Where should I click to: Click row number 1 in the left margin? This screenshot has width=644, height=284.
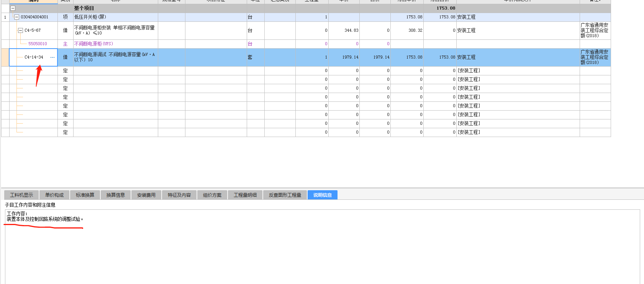tap(5, 17)
